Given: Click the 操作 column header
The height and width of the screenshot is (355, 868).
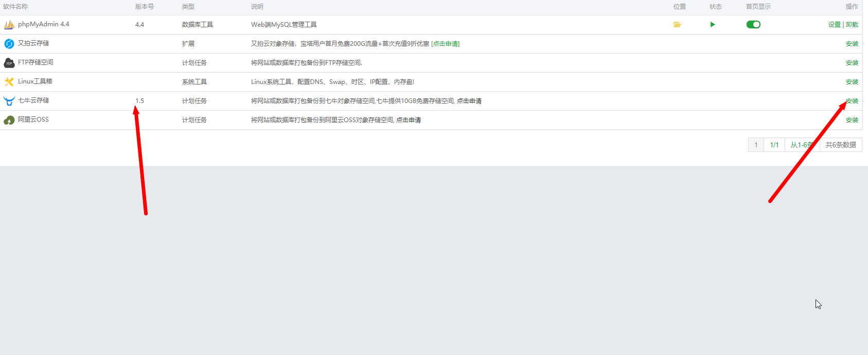Looking at the screenshot, I should (852, 7).
